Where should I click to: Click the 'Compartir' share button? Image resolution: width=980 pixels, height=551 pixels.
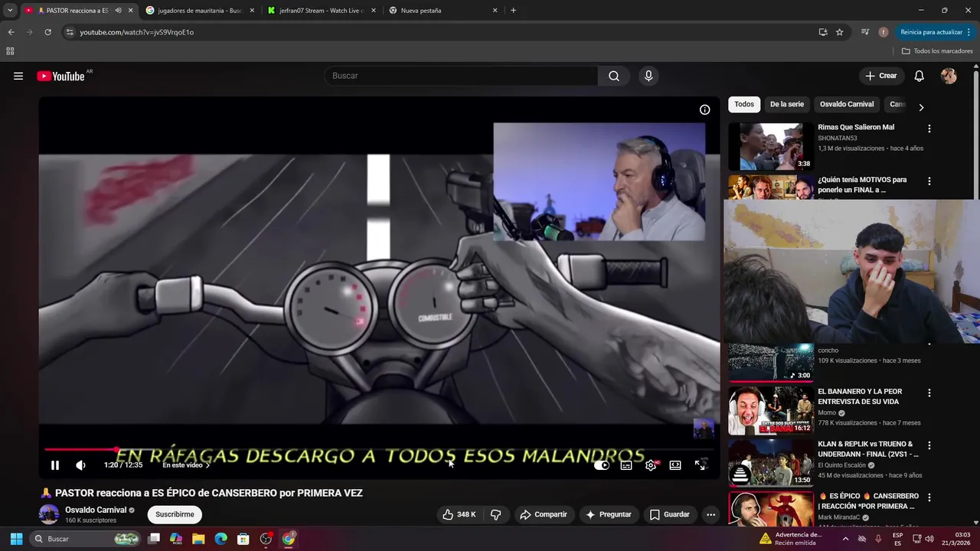[543, 514]
